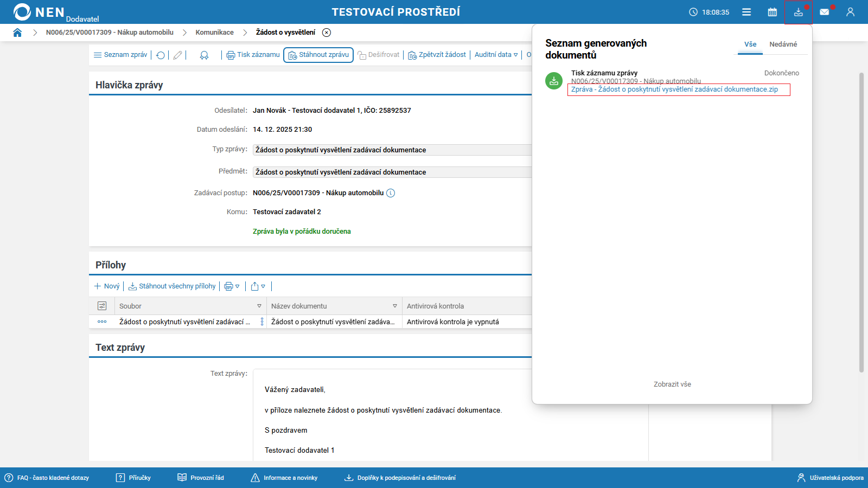Screen dimensions: 868x488
Task: Open row actions menu for the attachment
Action: tap(102, 322)
